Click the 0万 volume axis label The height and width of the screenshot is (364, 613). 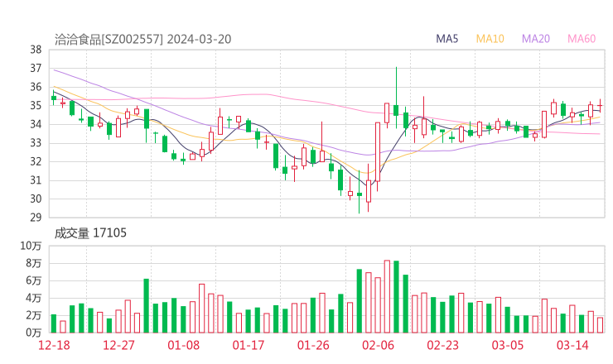(x=34, y=333)
